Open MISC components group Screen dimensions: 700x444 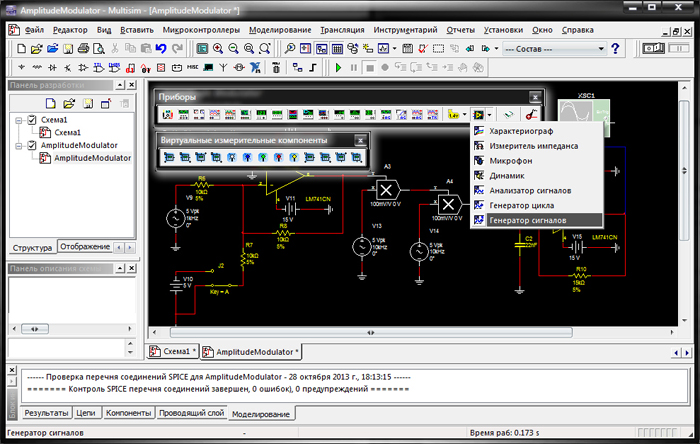point(192,68)
